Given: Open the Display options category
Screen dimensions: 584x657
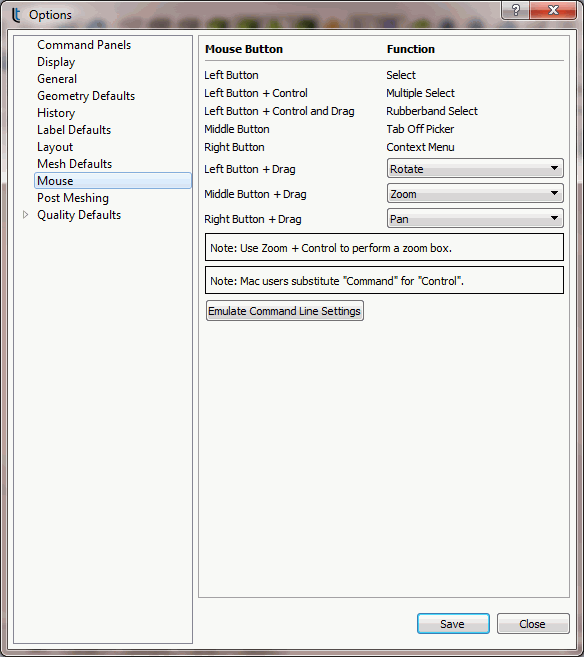Looking at the screenshot, I should click(x=56, y=62).
